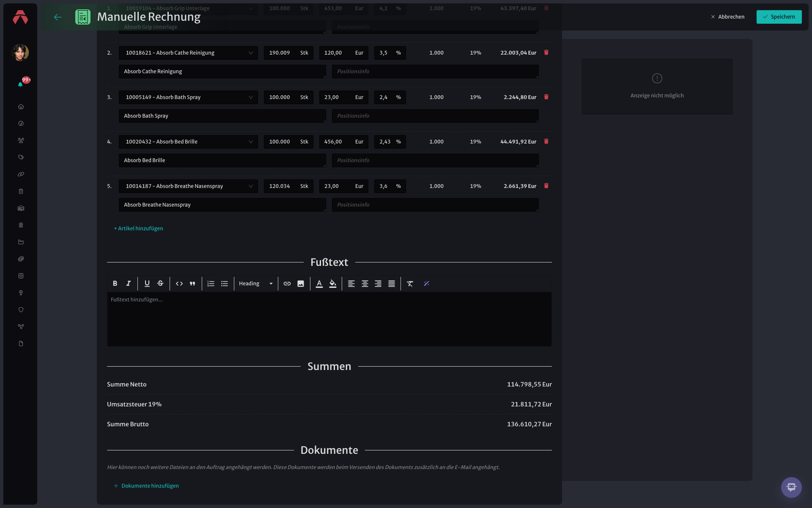Click the Fußtext text area

(329, 319)
